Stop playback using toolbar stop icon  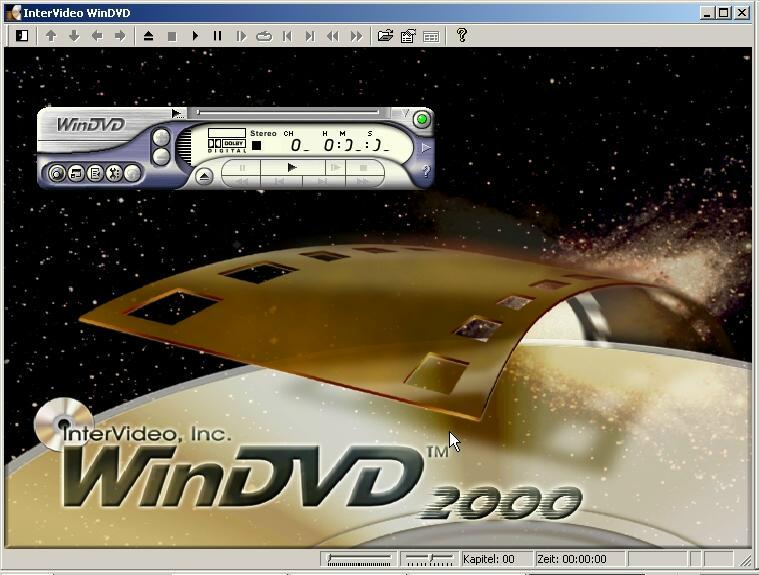[x=172, y=36]
